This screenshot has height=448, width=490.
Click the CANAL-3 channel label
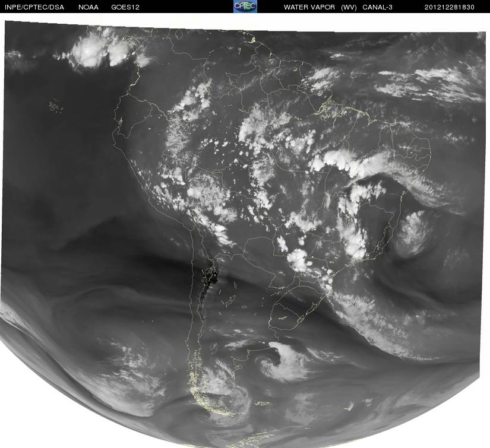pos(378,7)
